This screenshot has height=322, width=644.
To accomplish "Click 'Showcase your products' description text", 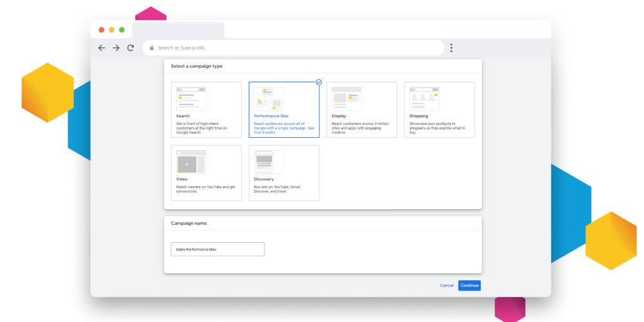I will (x=437, y=128).
